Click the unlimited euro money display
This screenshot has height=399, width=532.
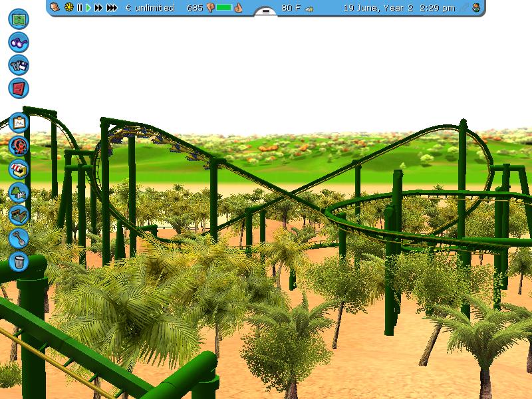click(150, 8)
